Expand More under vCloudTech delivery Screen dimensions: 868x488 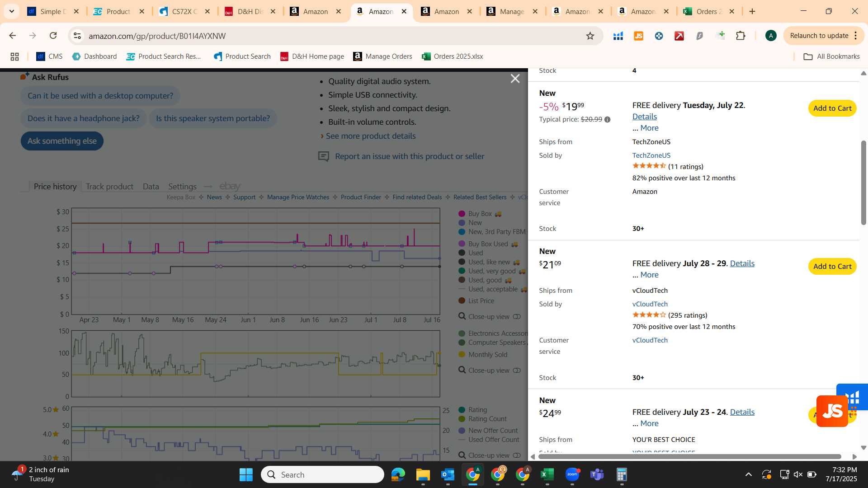(649, 275)
